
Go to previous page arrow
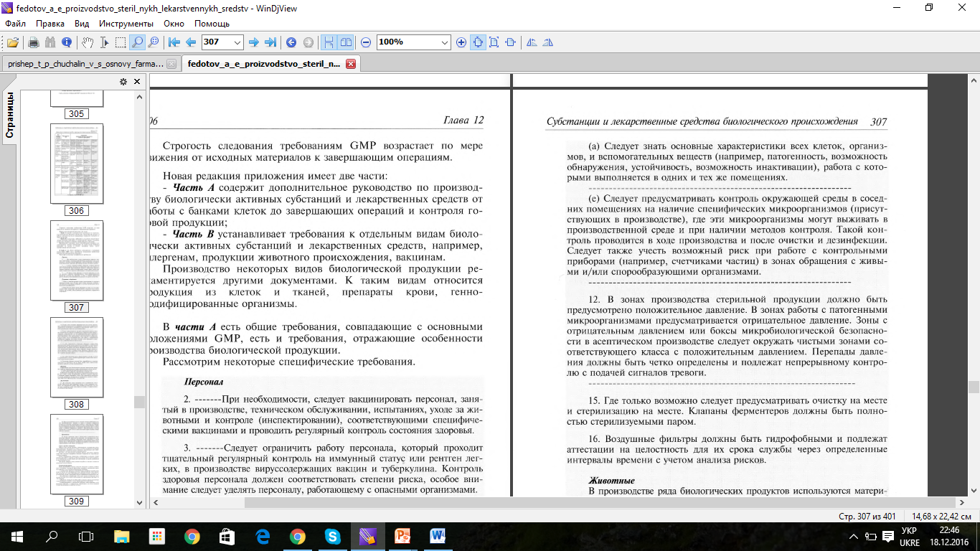pos(191,42)
